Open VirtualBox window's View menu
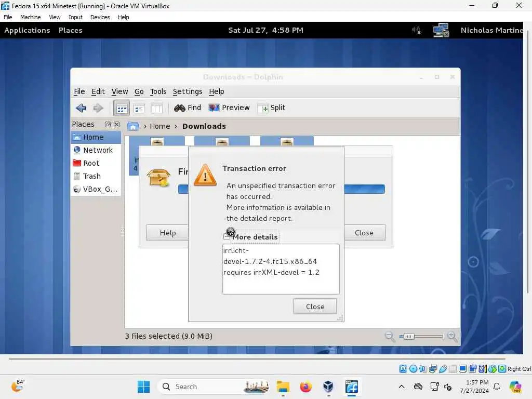This screenshot has height=399, width=532. point(55,17)
